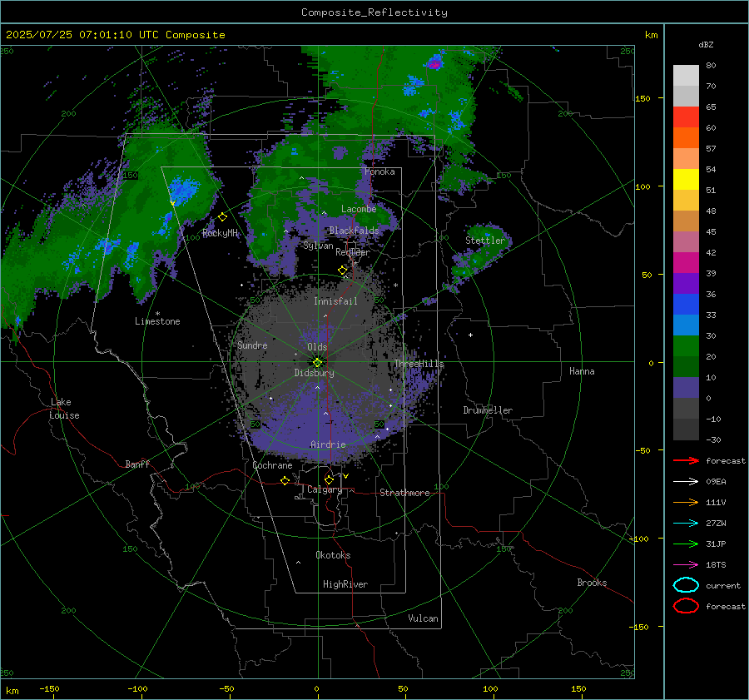Screen dimensions: 749x700
Task: Click the 54 dBZ yellow swatch
Action: (x=686, y=179)
